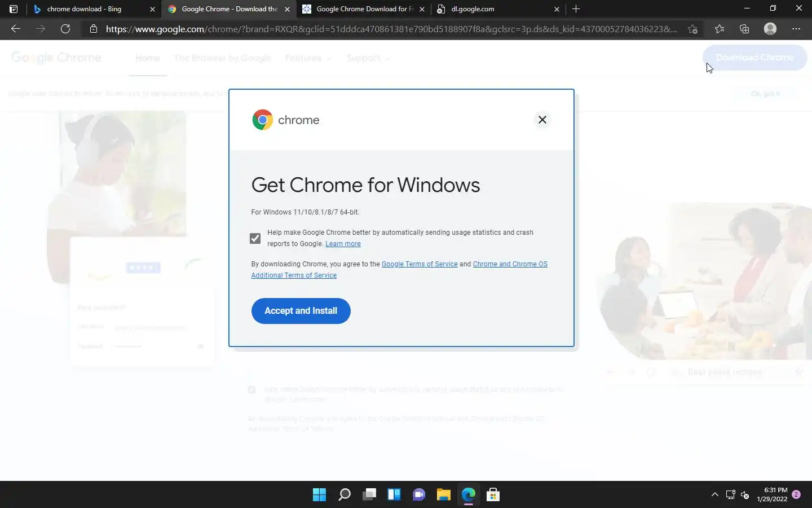Click the Accept and Install button

[x=301, y=311]
